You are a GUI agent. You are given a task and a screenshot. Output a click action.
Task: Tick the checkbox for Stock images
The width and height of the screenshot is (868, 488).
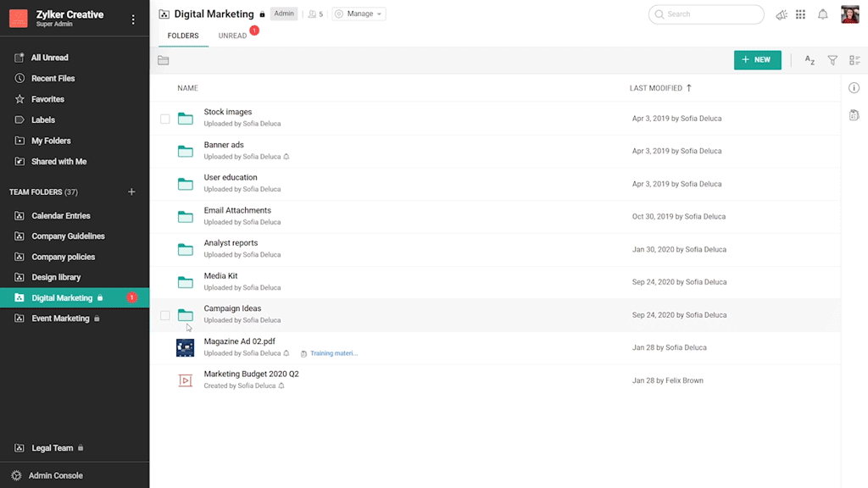tap(165, 119)
